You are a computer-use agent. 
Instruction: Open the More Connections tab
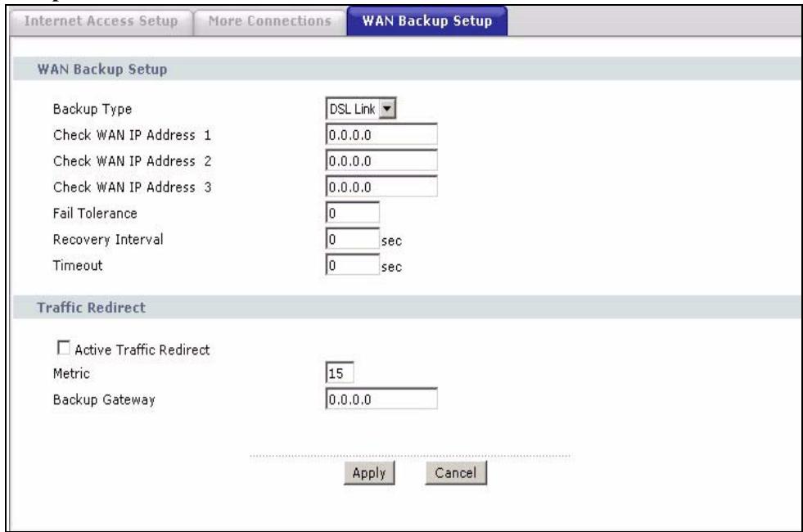tap(270, 21)
